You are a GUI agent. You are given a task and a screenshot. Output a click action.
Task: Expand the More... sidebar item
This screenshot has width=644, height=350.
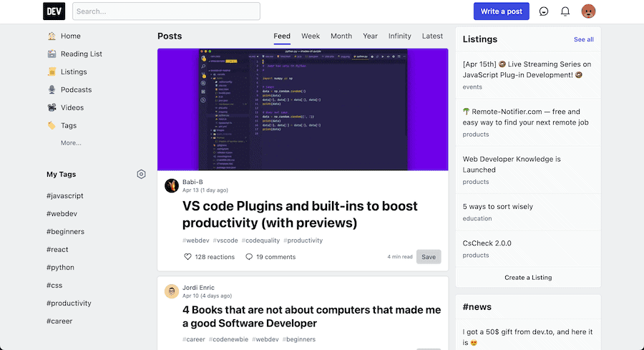point(71,143)
